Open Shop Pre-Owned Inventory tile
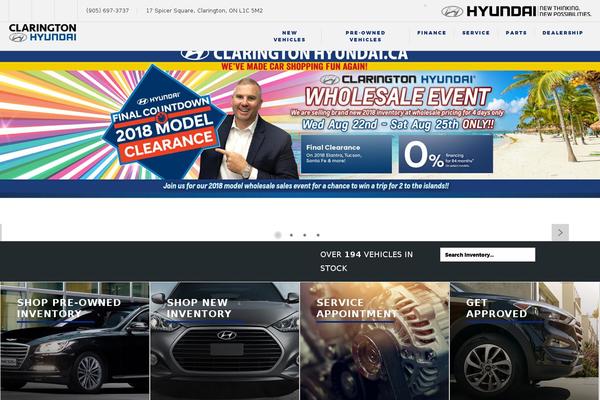600x400 pixels. click(75, 341)
